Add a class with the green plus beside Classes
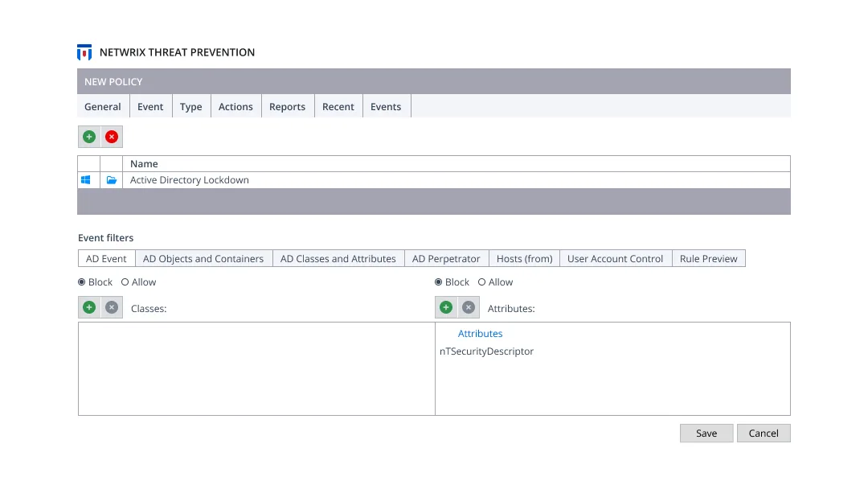This screenshot has width=868, height=489. (x=89, y=307)
